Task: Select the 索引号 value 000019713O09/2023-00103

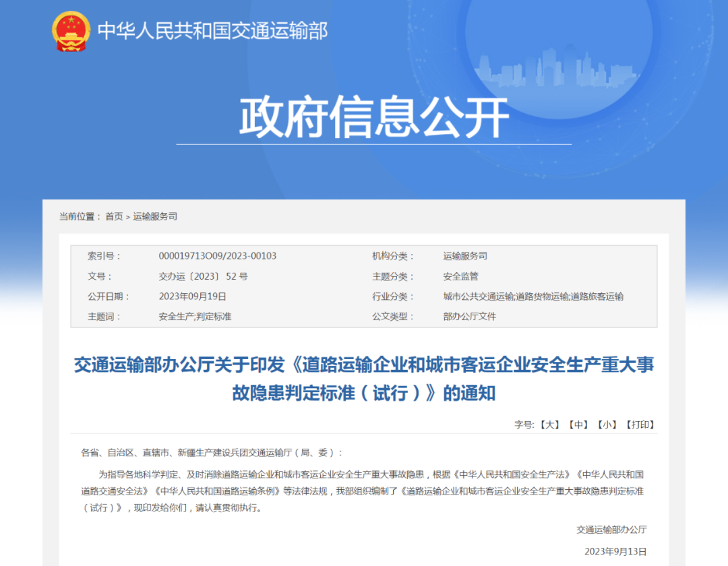Action: (x=218, y=256)
